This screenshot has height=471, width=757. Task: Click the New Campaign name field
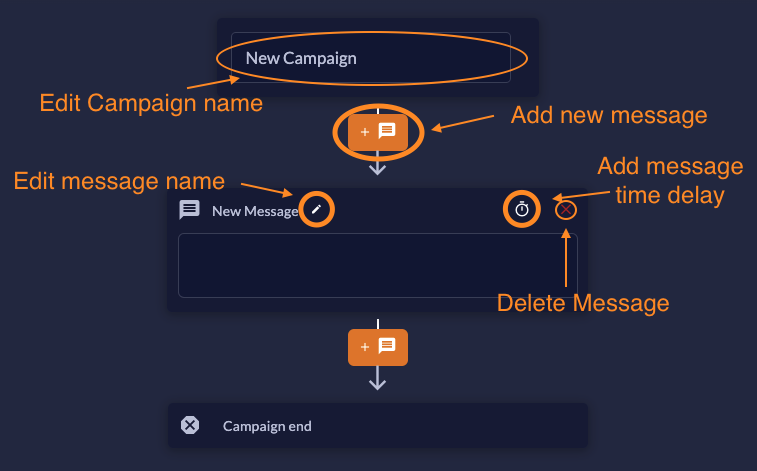tap(371, 58)
